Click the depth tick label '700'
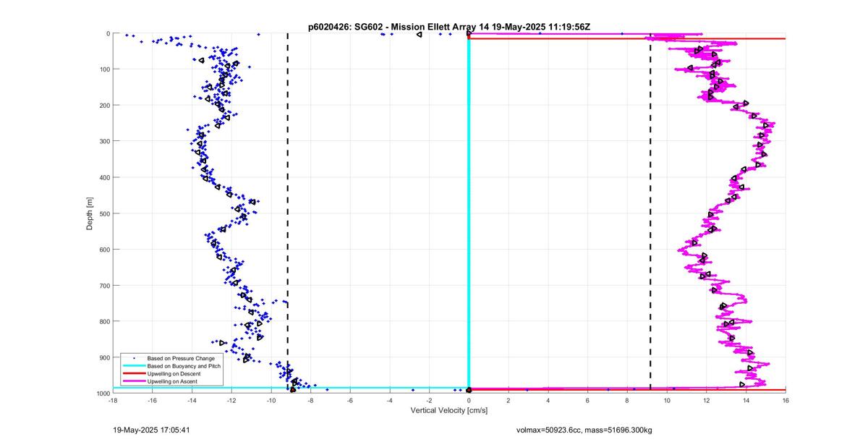The width and height of the screenshot is (868, 442). (105, 286)
